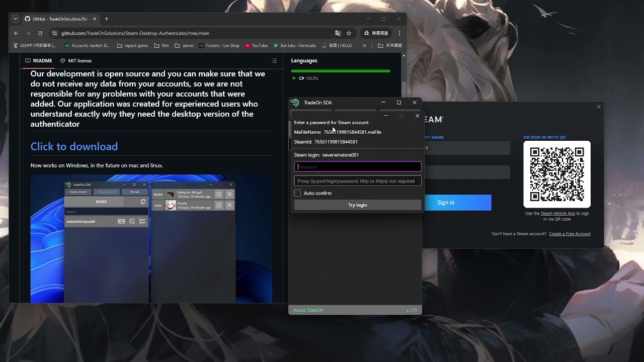Open the 2024年1月新番表 bookmark
The width and height of the screenshot is (644, 362).
coord(35,45)
